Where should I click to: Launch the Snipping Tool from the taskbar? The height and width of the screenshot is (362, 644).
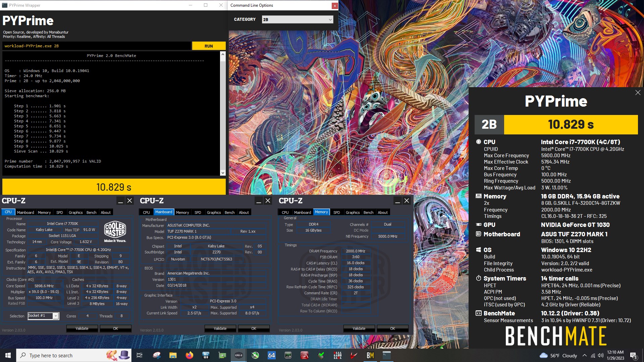[157, 355]
